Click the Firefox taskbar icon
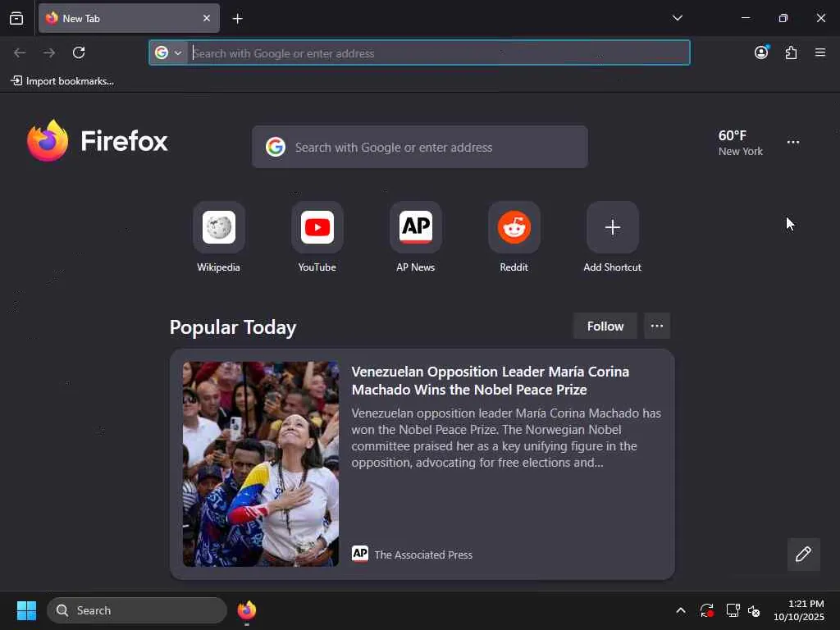 coord(246,610)
